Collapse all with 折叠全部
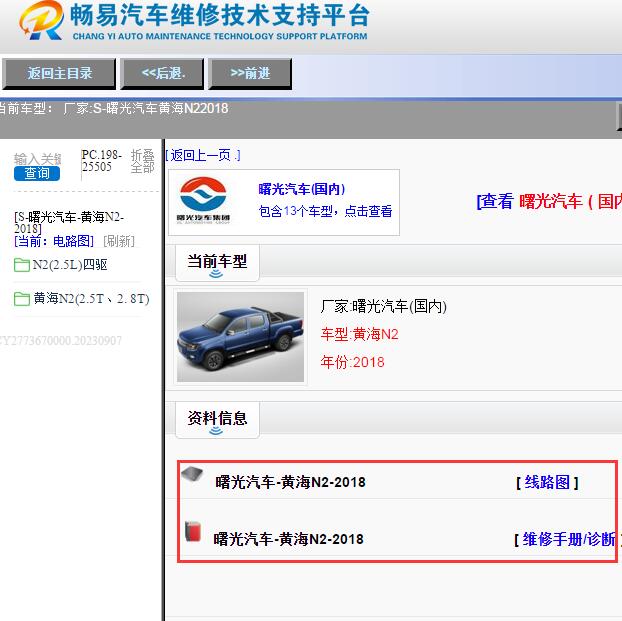This screenshot has height=621, width=622. [142, 161]
